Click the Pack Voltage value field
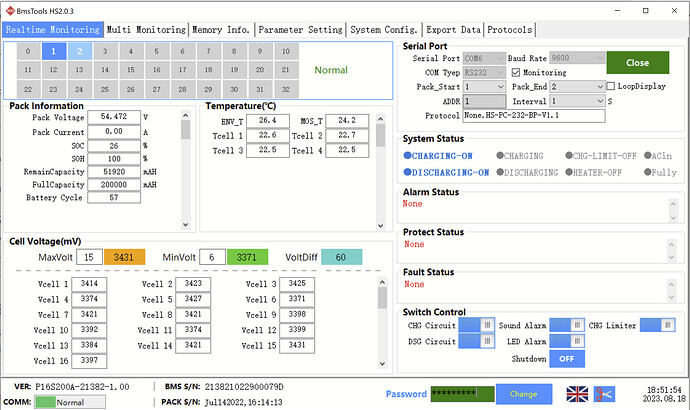Viewport: 690px width, 410px height. [x=114, y=117]
